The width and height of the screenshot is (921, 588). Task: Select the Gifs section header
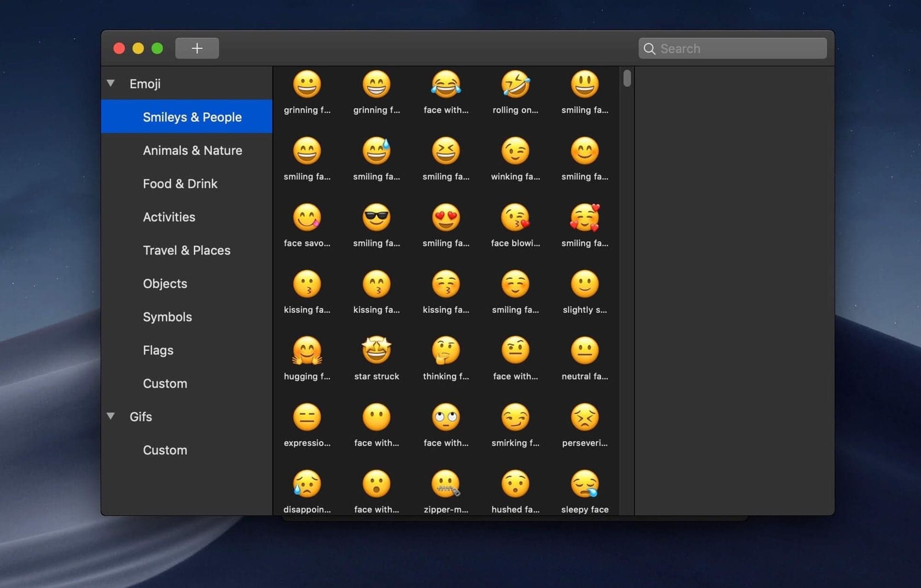[140, 417]
